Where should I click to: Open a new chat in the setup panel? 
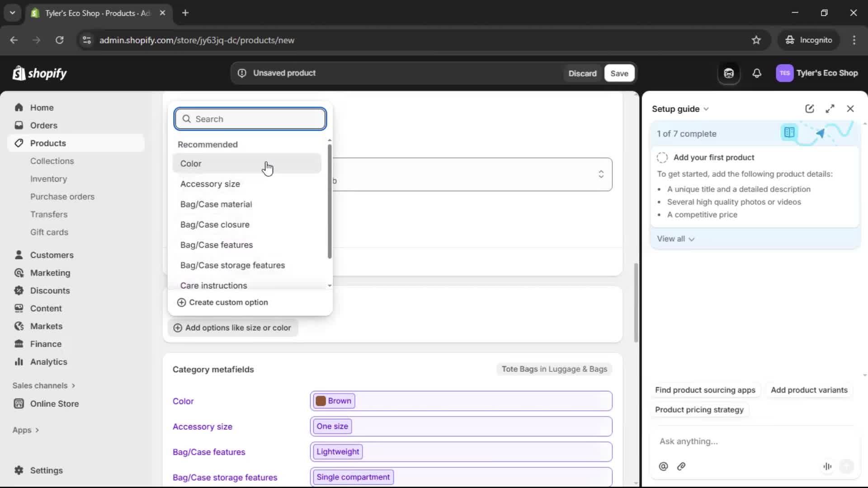(810, 108)
